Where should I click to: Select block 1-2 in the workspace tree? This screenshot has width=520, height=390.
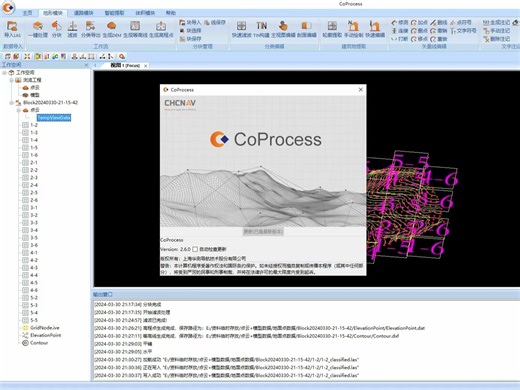pos(34,125)
